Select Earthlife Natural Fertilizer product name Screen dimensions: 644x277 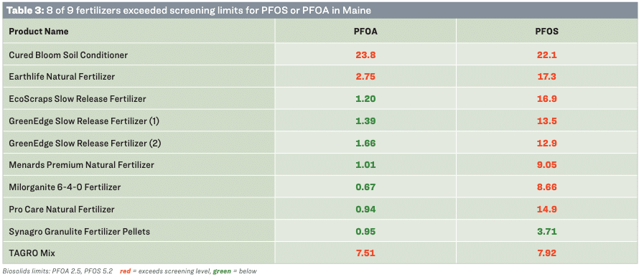coord(62,76)
